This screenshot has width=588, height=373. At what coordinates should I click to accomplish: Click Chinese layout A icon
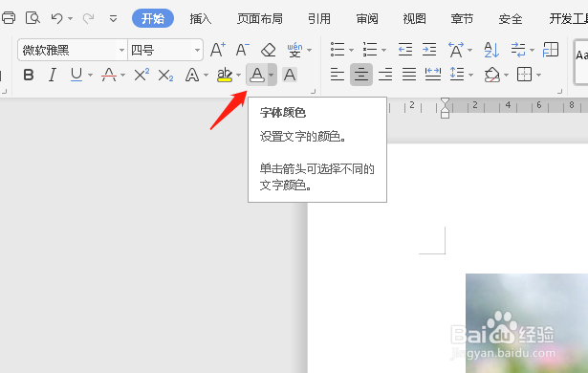[x=456, y=50]
